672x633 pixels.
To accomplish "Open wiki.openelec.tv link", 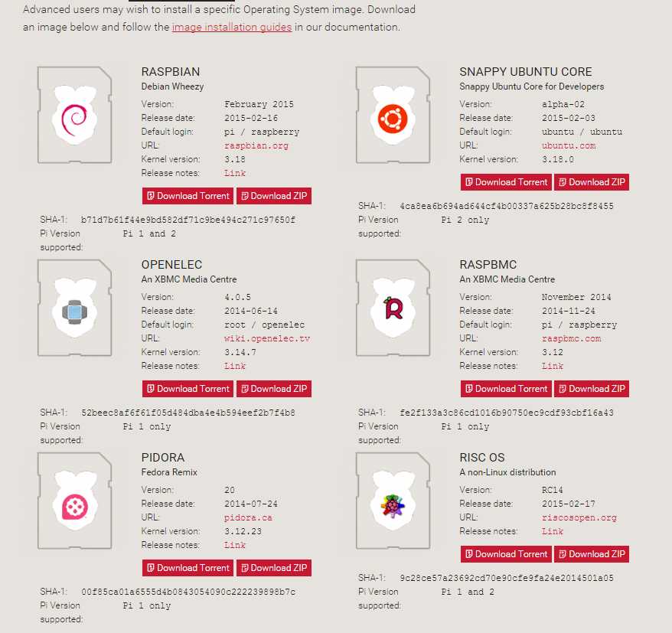I will coord(267,338).
